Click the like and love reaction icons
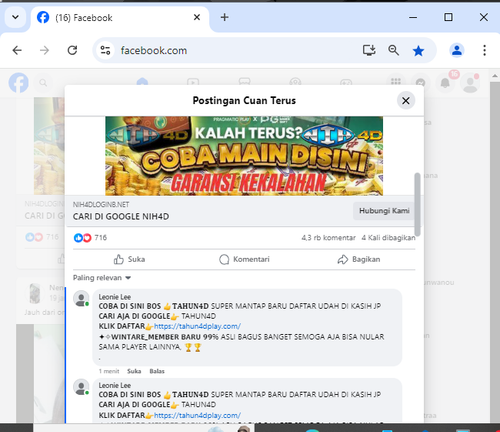500x432 pixels. coord(82,238)
